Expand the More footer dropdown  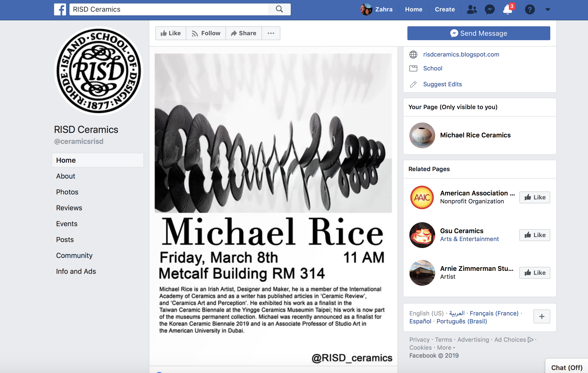[446, 348]
